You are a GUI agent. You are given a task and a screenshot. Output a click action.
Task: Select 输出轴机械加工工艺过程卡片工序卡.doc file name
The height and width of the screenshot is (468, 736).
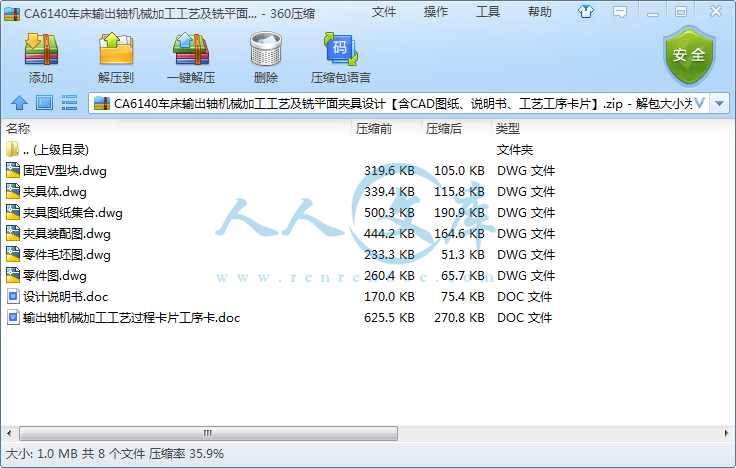[131, 318]
